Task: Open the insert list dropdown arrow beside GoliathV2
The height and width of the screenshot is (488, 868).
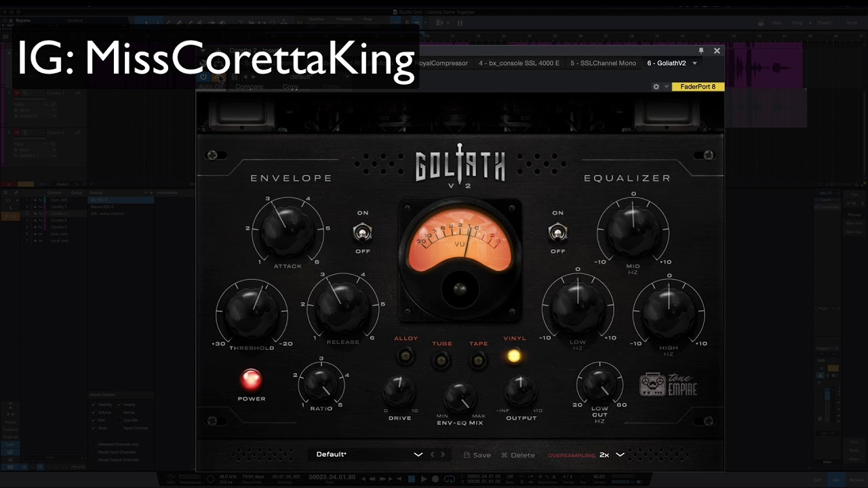Action: [x=694, y=64]
